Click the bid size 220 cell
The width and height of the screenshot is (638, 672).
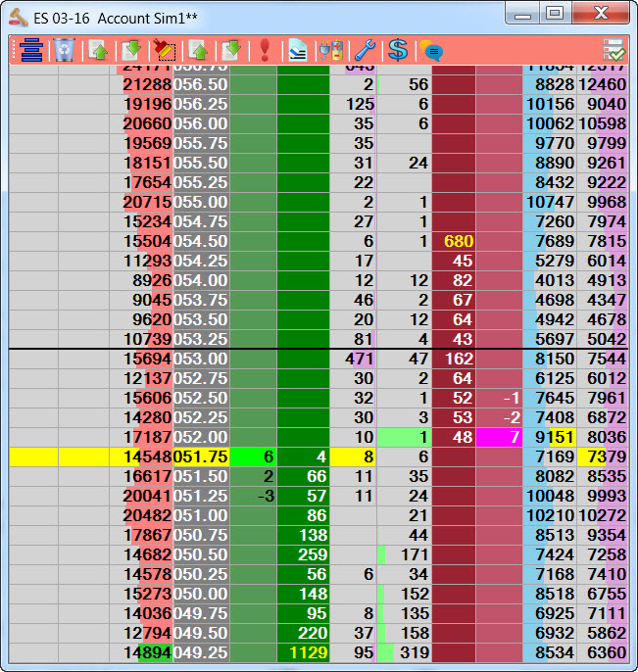(x=303, y=633)
